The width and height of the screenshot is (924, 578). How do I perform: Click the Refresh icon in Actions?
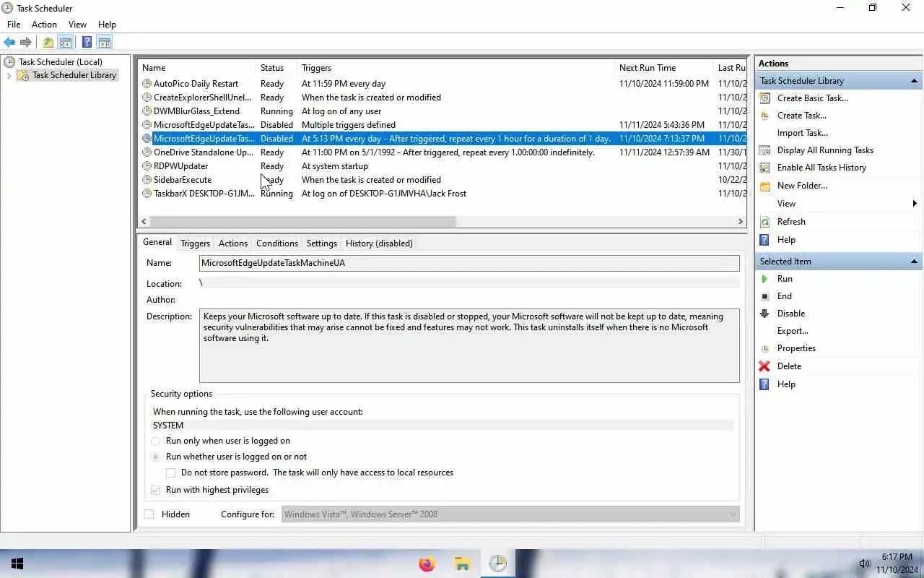pyautogui.click(x=764, y=222)
